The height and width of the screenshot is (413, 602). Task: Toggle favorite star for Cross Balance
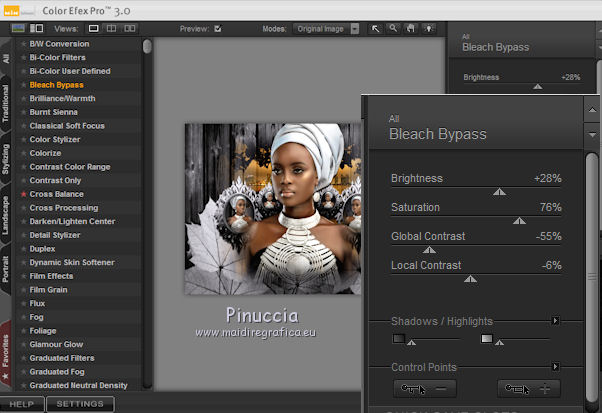tap(23, 193)
